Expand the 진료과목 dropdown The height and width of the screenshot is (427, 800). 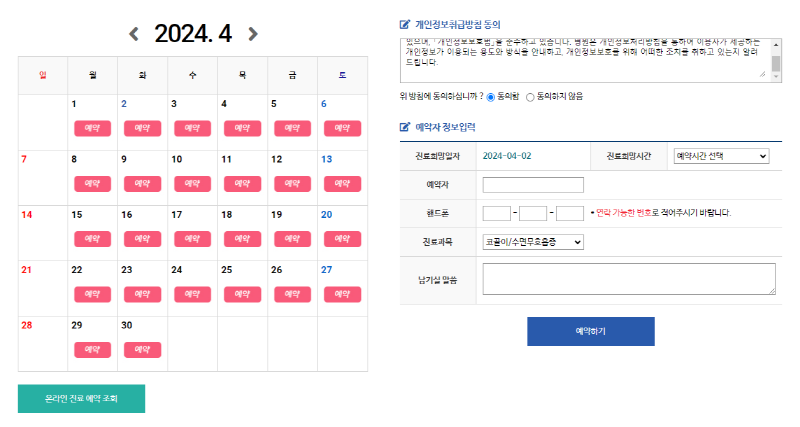pyautogui.click(x=532, y=242)
